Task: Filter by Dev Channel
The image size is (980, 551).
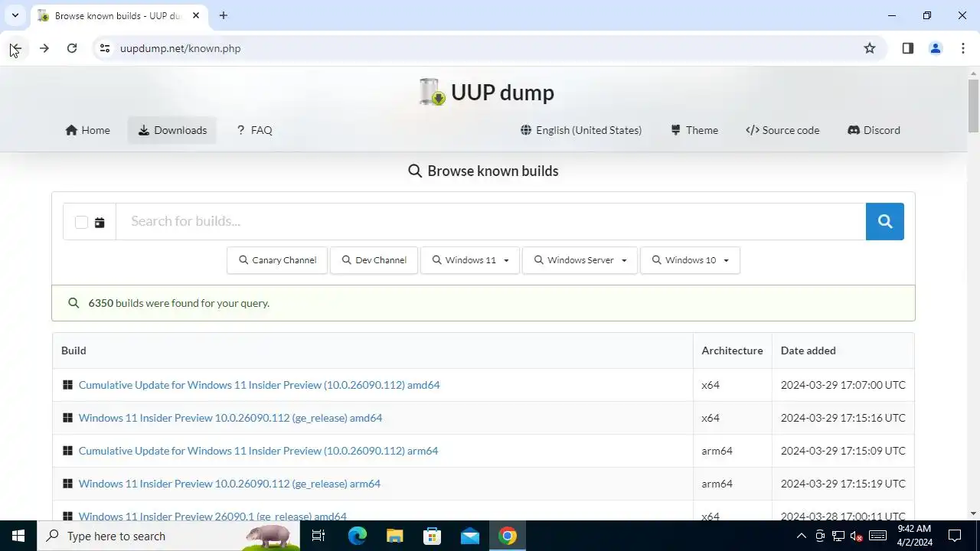Action: pyautogui.click(x=374, y=260)
